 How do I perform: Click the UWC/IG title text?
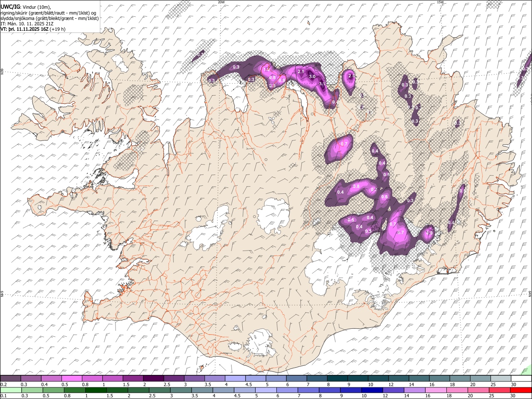(x=10, y=7)
